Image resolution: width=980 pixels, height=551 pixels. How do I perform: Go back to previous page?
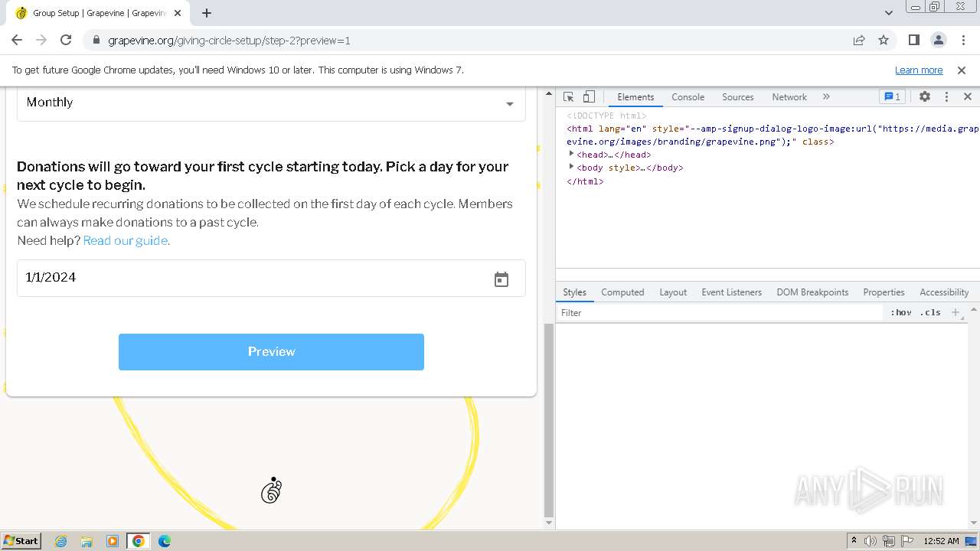(17, 41)
